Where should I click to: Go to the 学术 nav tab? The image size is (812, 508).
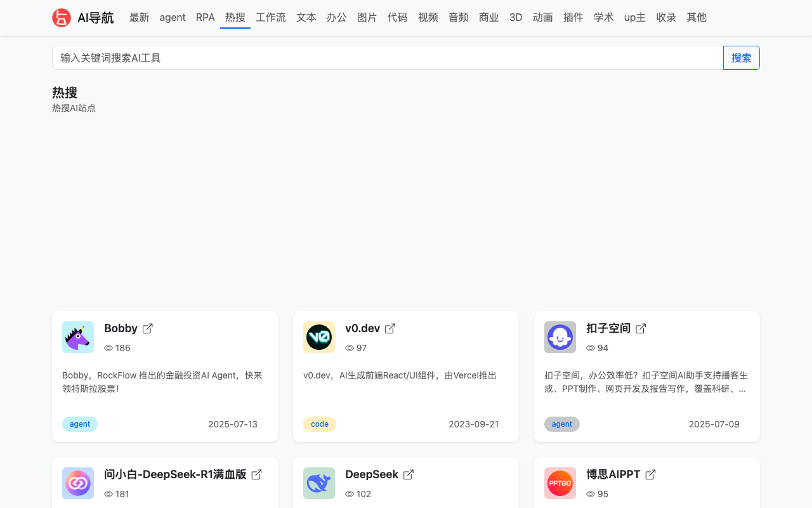pyautogui.click(x=604, y=18)
